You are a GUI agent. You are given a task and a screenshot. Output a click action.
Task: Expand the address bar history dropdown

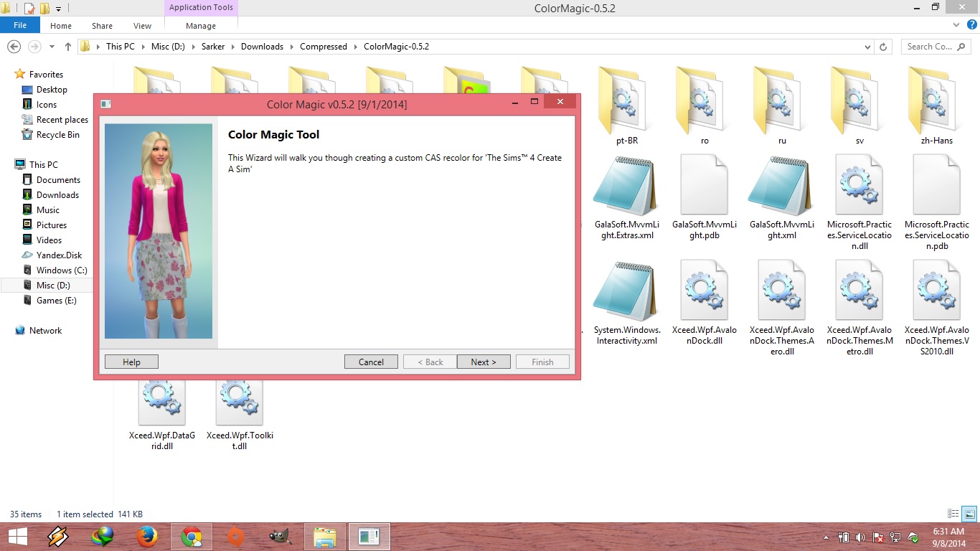pyautogui.click(x=868, y=47)
